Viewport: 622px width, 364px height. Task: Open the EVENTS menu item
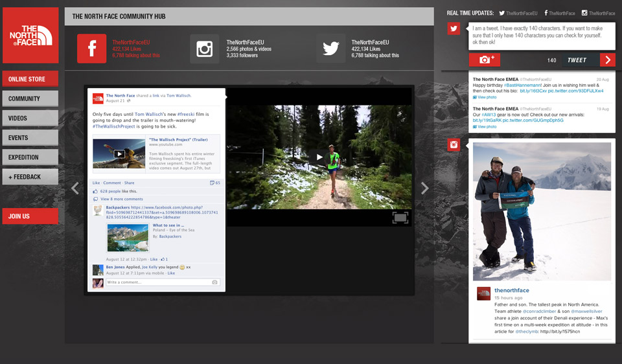30,137
